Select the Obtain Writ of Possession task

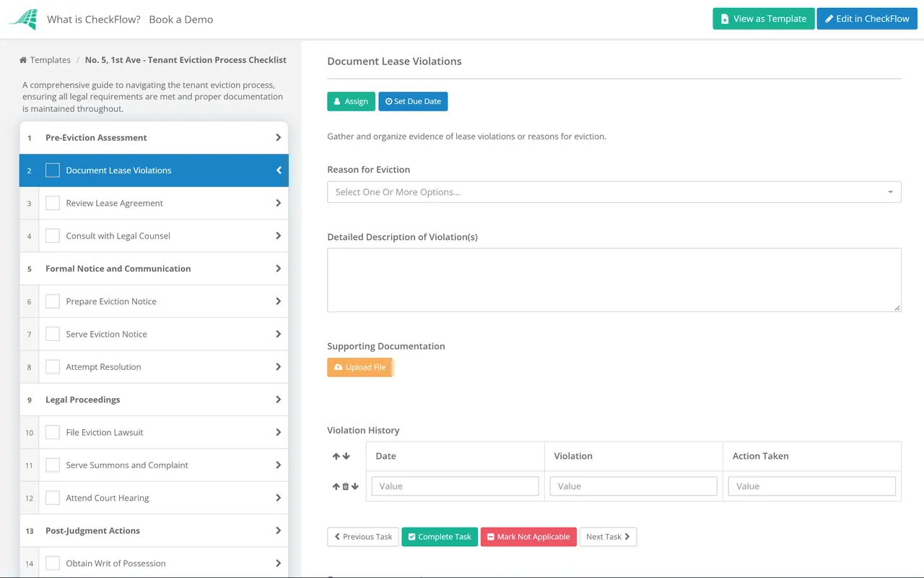tap(154, 564)
